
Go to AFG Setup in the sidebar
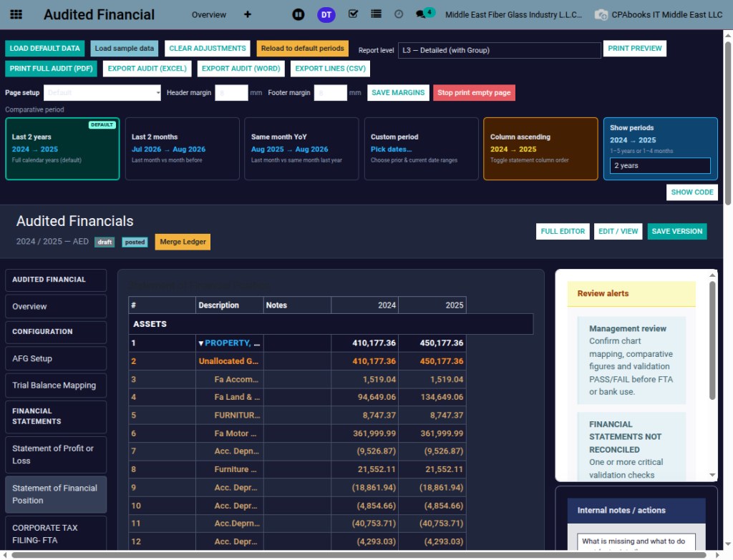(x=56, y=359)
